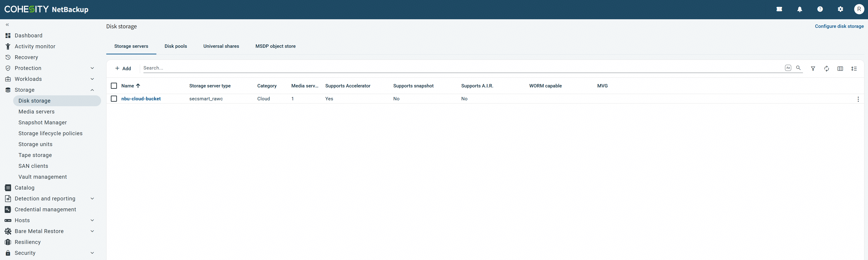The height and width of the screenshot is (260, 868).
Task: Open Storage units in sidebar
Action: click(35, 144)
